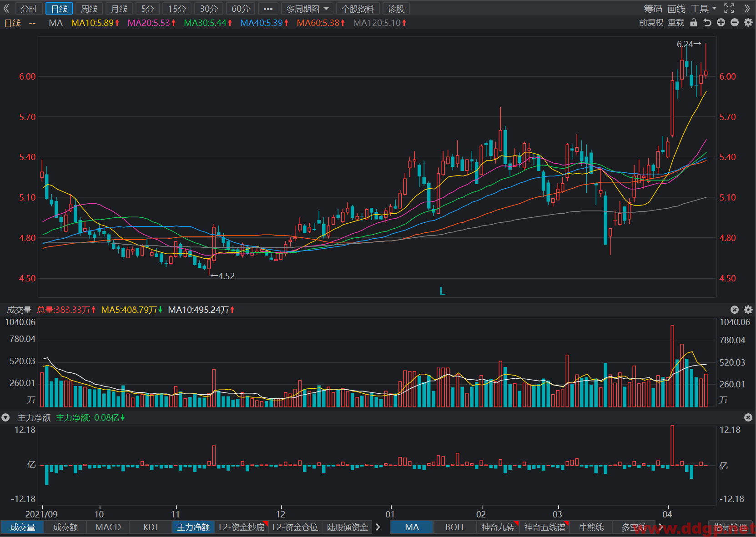Open 个股资料 stock info
756x537 pixels.
coord(358,9)
